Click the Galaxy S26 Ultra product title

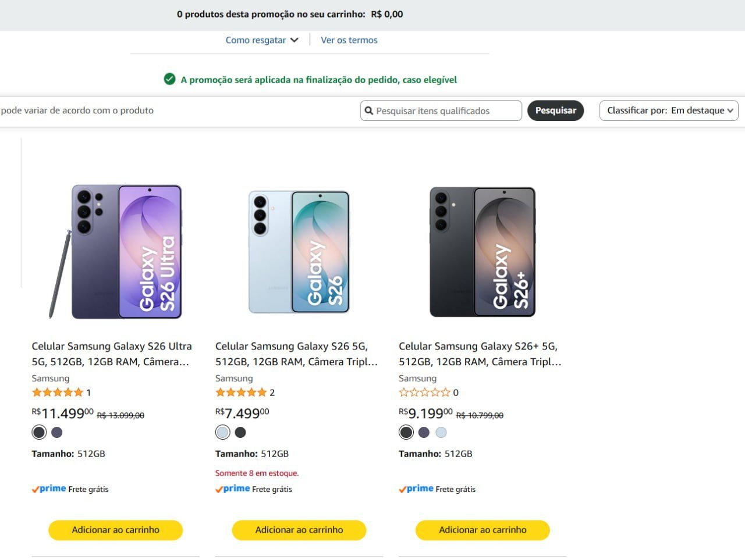point(112,354)
